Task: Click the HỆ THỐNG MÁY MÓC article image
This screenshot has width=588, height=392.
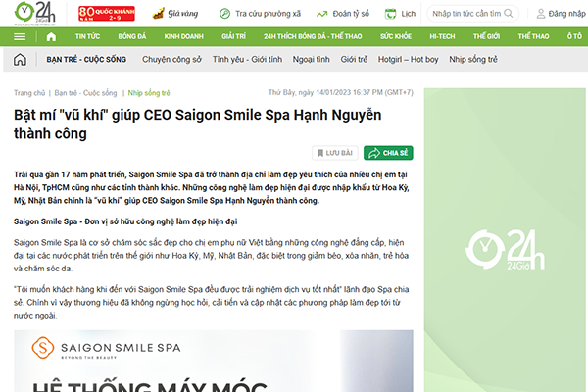Action: (214, 361)
